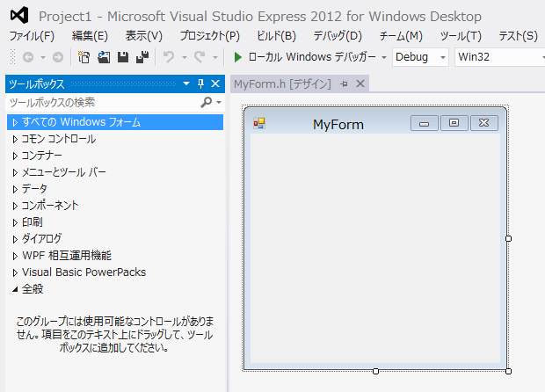Click the MyForm client design area
The height and width of the screenshot is (392, 545).
tap(375, 249)
